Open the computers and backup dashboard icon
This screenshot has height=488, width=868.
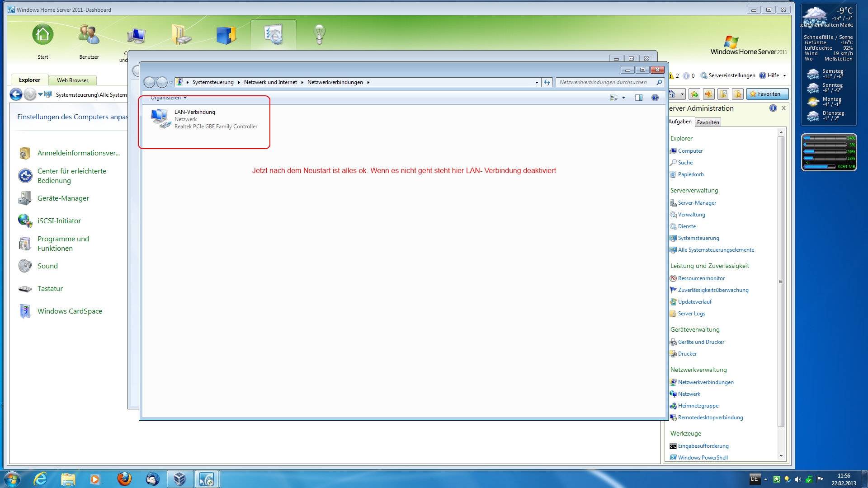tap(136, 35)
